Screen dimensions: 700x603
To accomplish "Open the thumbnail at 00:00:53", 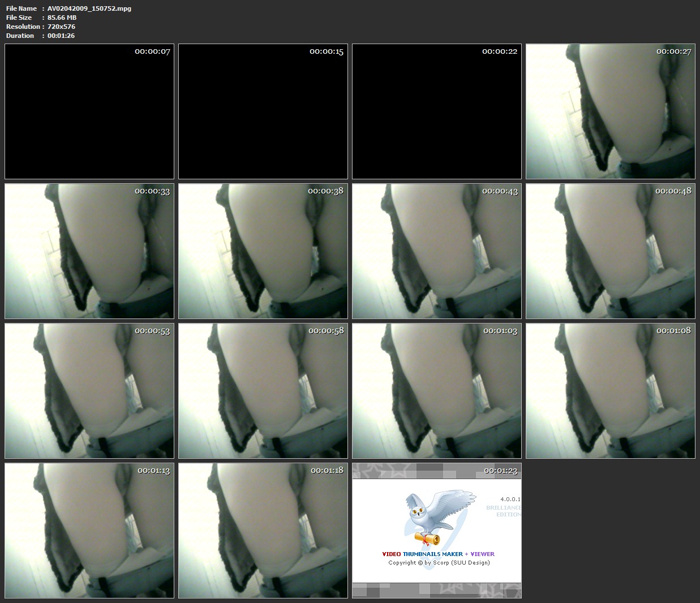I will point(89,391).
